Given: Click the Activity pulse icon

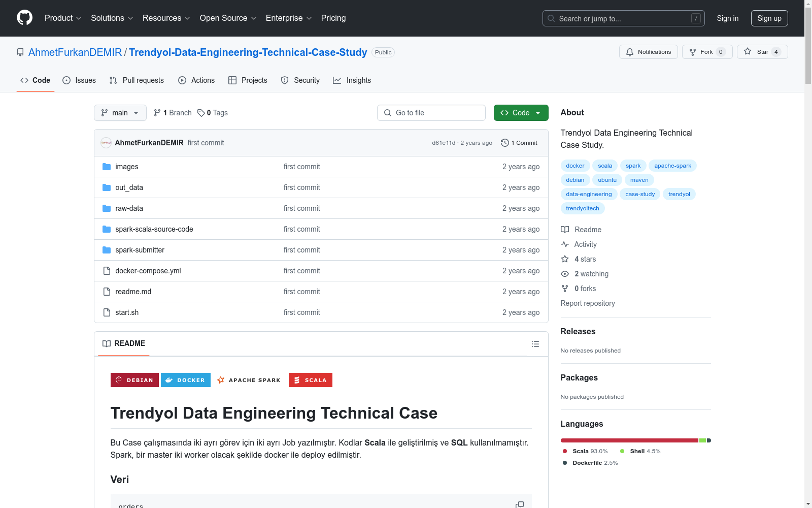Looking at the screenshot, I should click(565, 244).
